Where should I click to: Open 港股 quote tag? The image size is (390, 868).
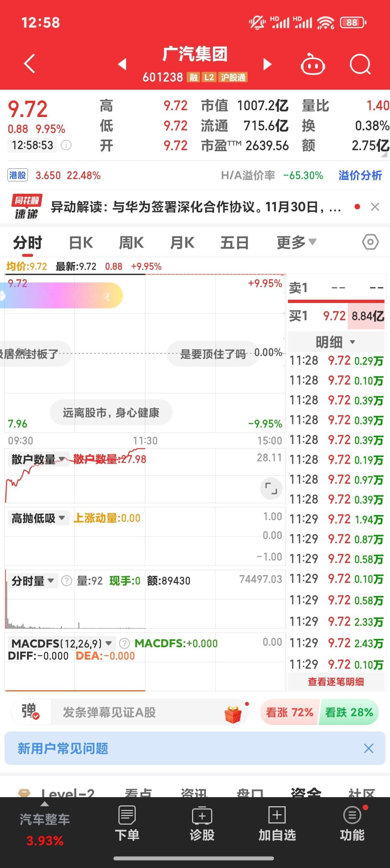(x=18, y=175)
